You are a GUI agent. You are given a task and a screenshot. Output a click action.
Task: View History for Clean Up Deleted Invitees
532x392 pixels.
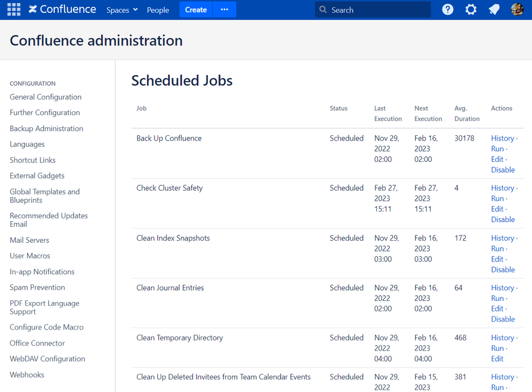503,377
